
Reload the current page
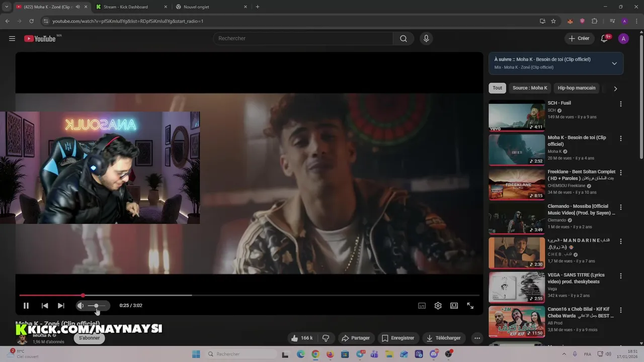[31, 21]
